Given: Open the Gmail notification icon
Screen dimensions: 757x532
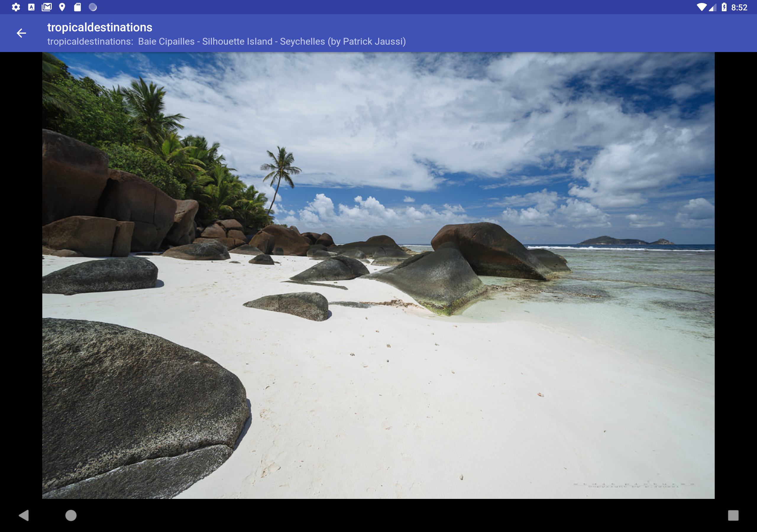Looking at the screenshot, I should (46, 7).
